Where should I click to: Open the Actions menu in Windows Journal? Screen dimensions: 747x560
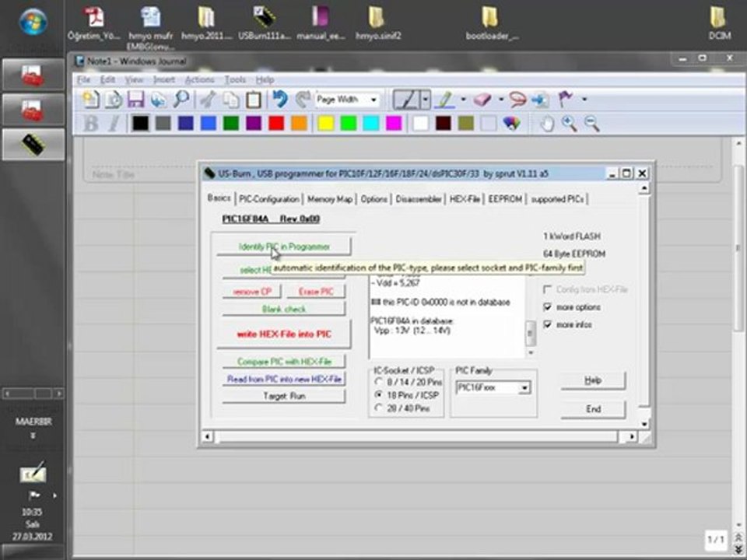(x=199, y=79)
